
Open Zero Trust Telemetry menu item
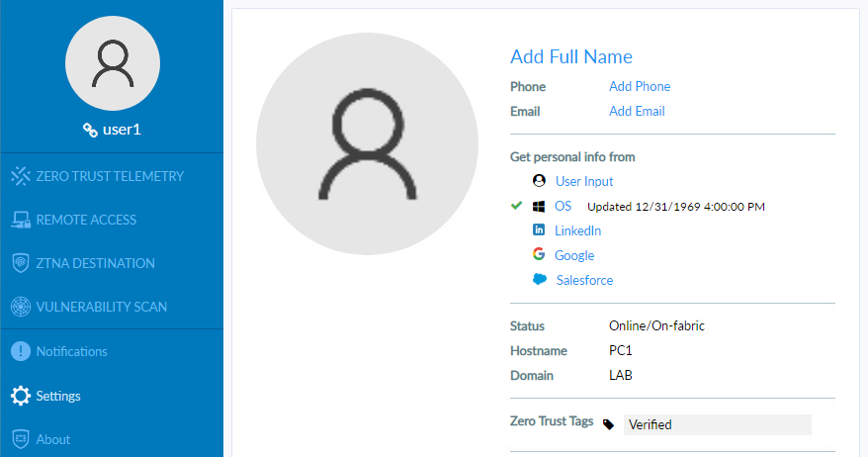pos(112,176)
